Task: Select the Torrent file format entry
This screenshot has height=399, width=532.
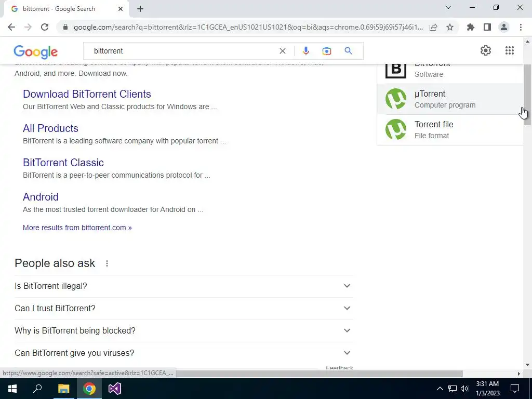Action: point(450,129)
